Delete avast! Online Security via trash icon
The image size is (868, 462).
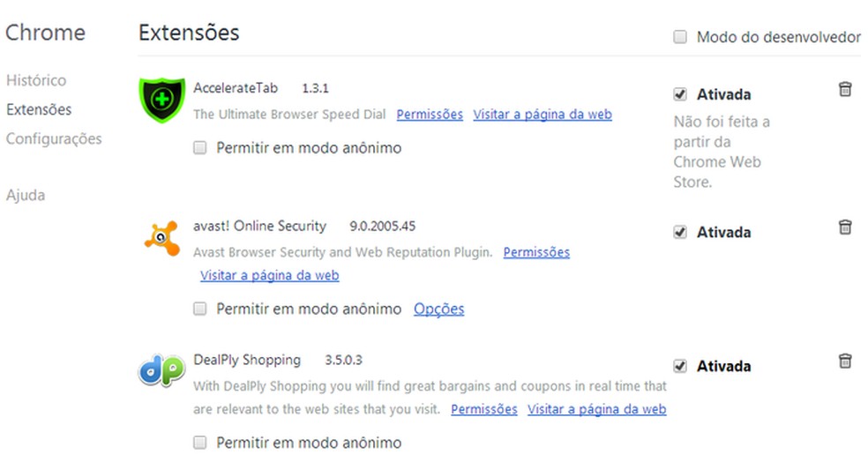click(x=844, y=227)
